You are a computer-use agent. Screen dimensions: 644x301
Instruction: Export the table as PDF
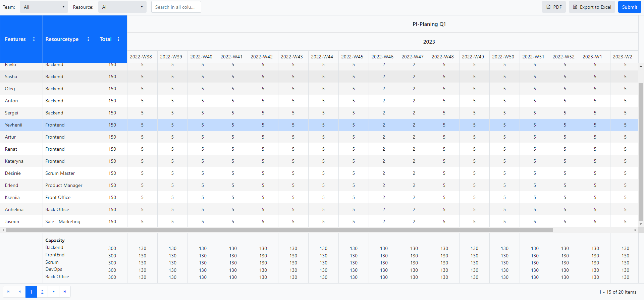click(x=554, y=7)
